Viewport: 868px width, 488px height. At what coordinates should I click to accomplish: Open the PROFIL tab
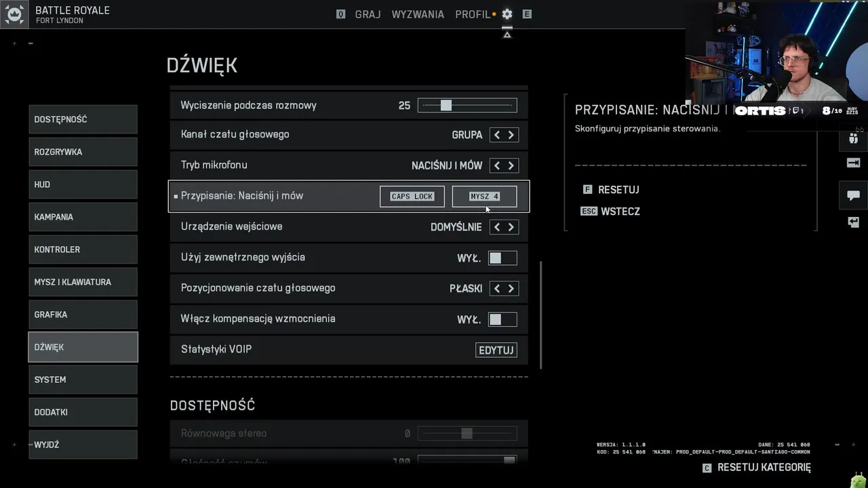pyautogui.click(x=473, y=14)
